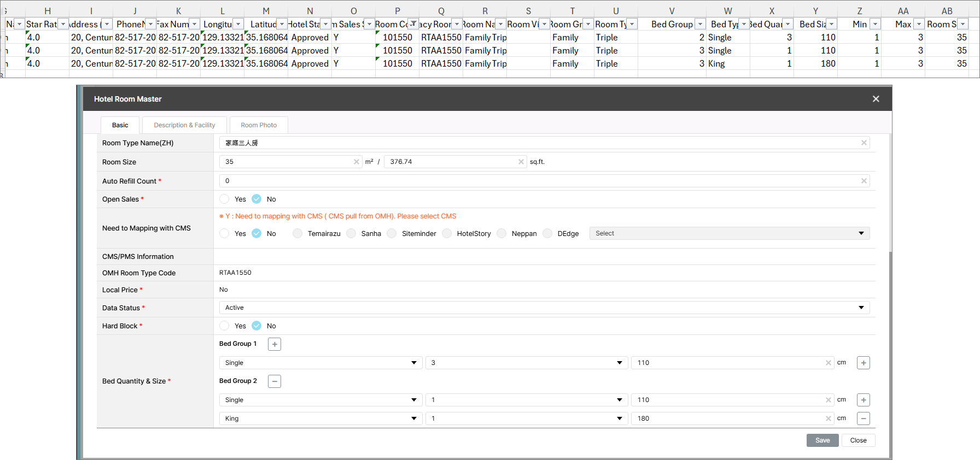The image size is (980, 460).
Task: Open the Bed Group column filter in spreadsheet
Action: [700, 24]
